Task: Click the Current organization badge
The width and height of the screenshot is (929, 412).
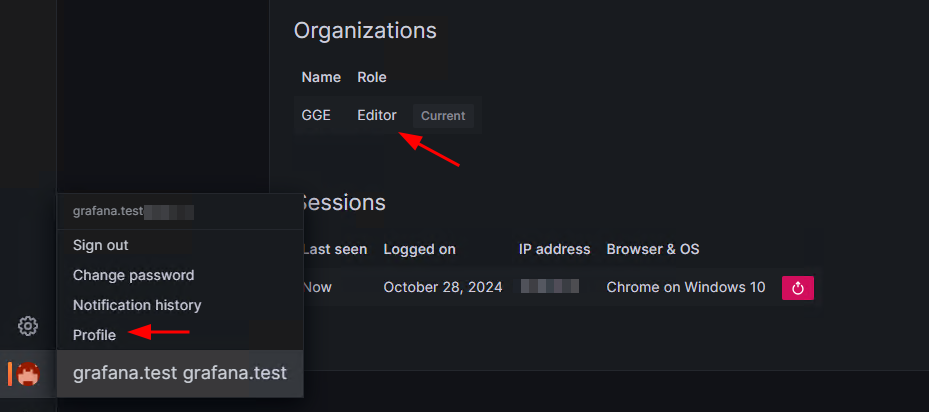Action: (443, 116)
